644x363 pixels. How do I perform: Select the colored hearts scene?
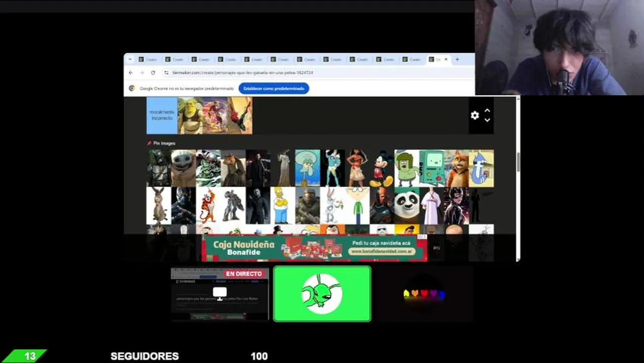click(x=424, y=294)
